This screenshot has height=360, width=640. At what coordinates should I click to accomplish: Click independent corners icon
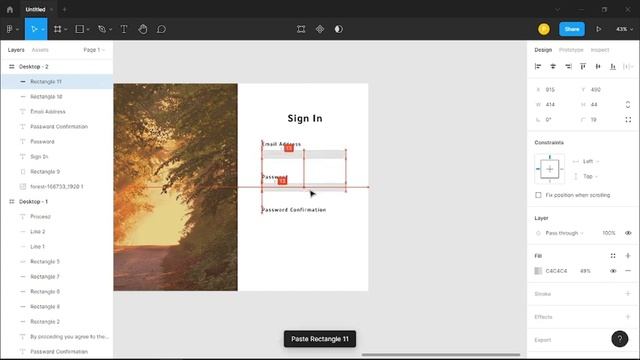[x=628, y=120]
